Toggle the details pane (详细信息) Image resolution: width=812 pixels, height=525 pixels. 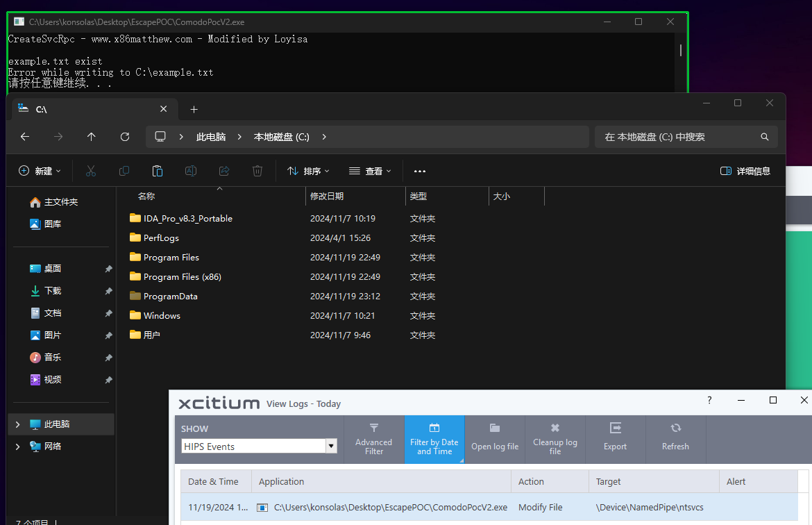click(x=745, y=171)
